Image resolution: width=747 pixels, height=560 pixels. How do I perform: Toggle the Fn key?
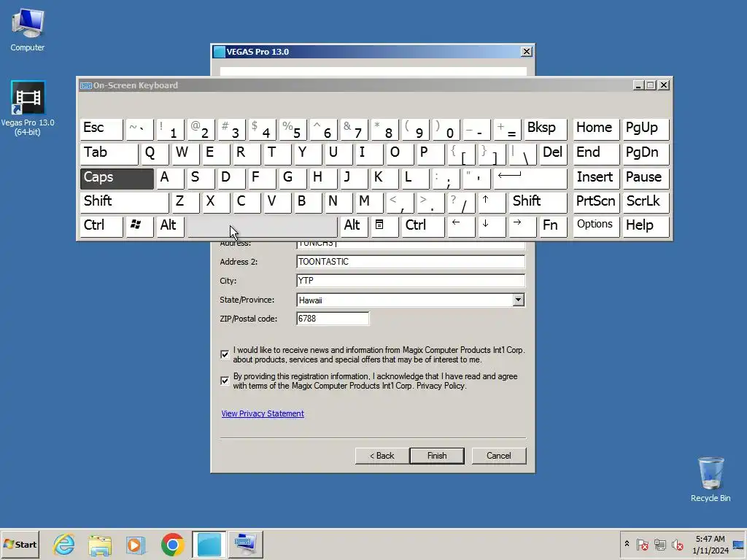coord(553,226)
